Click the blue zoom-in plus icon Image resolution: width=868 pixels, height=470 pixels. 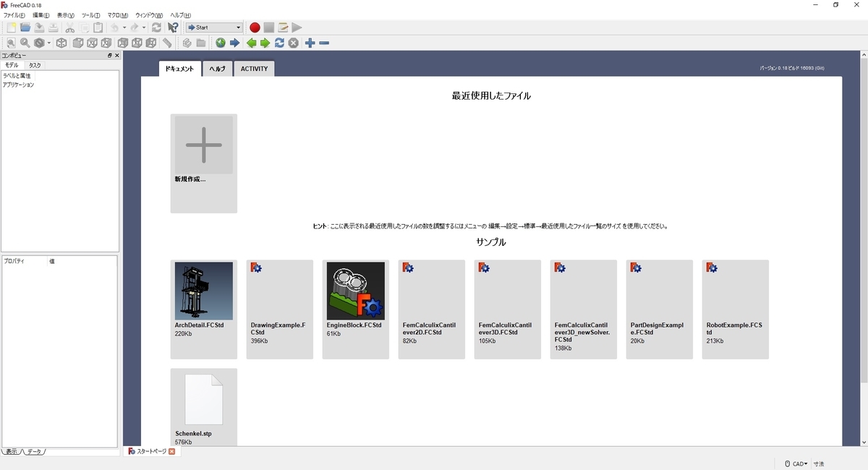310,42
